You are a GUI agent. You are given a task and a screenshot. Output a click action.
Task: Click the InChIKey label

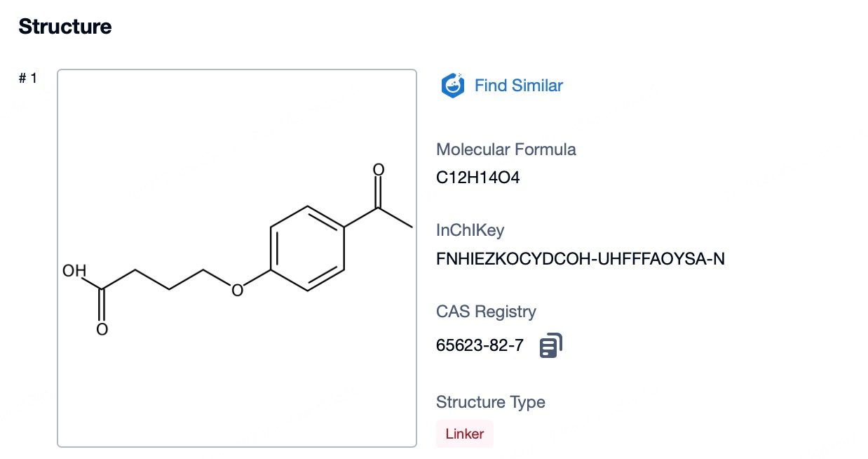[470, 230]
